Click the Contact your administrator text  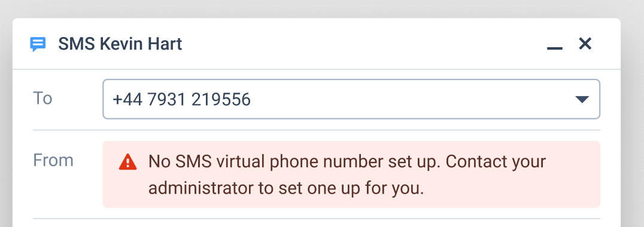point(496,162)
